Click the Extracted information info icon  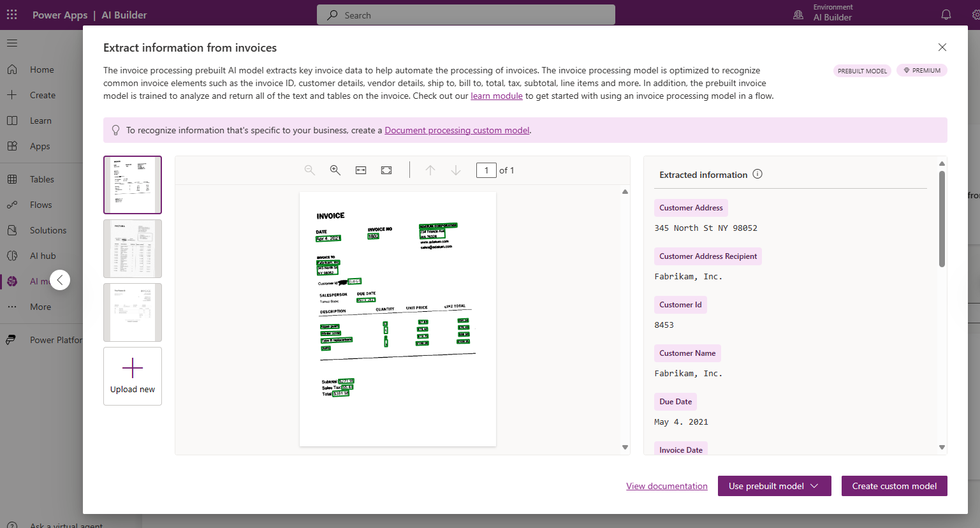(x=757, y=174)
